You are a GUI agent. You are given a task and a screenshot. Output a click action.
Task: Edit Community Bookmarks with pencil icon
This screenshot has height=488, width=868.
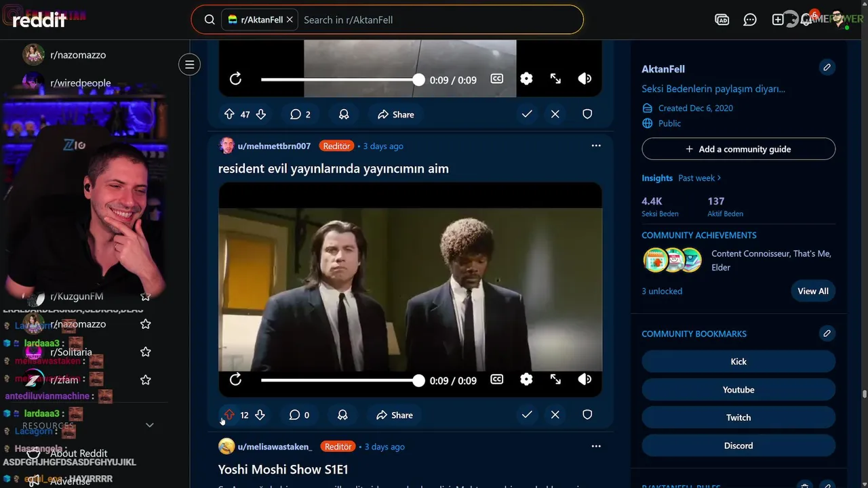point(827,333)
